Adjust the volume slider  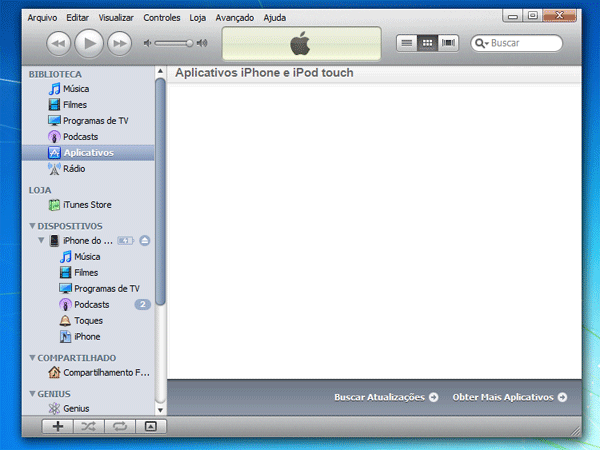[x=174, y=43]
